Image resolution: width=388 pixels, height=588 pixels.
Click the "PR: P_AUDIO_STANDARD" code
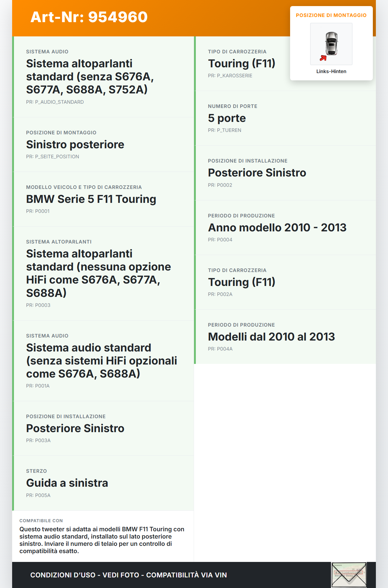point(55,102)
